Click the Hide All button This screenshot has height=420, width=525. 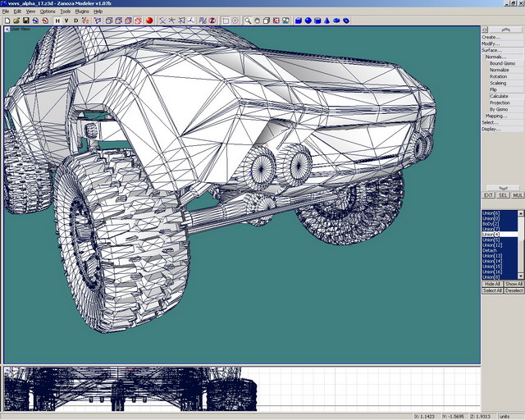[x=491, y=284]
